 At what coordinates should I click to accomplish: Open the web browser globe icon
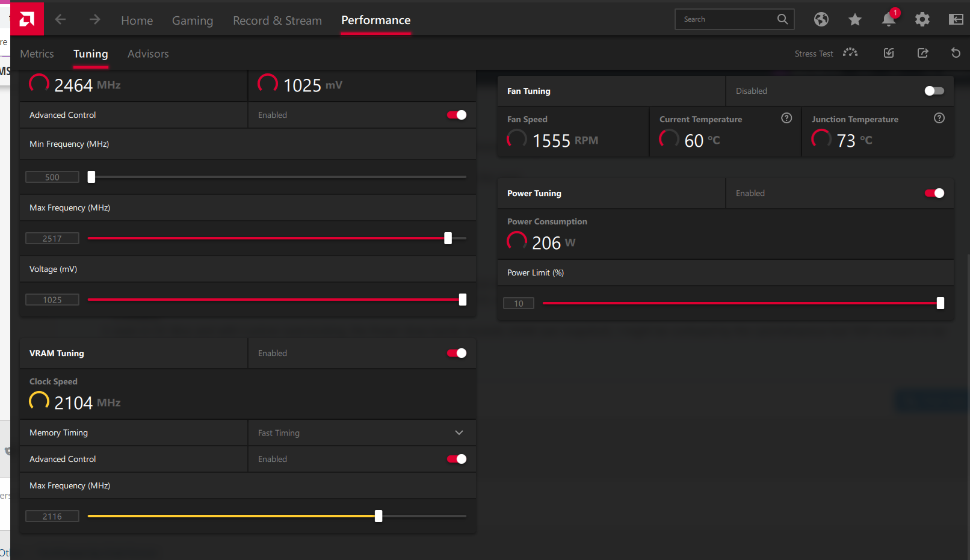821,19
